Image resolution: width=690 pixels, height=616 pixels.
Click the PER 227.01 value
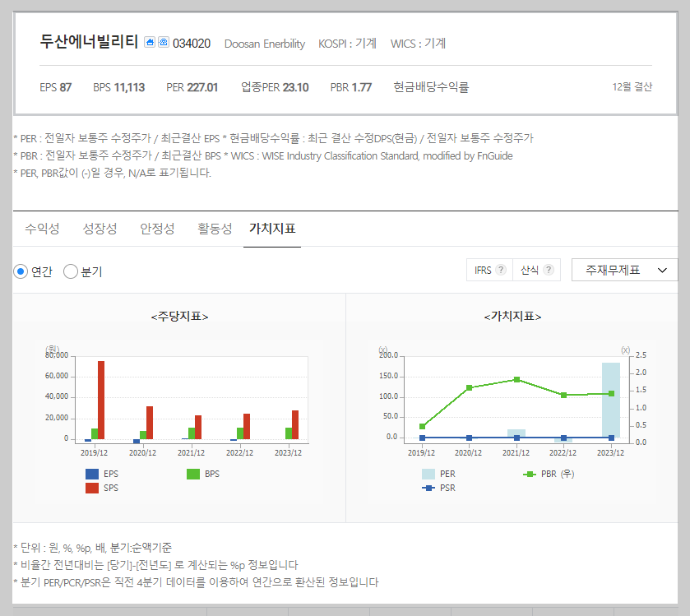[x=192, y=87]
